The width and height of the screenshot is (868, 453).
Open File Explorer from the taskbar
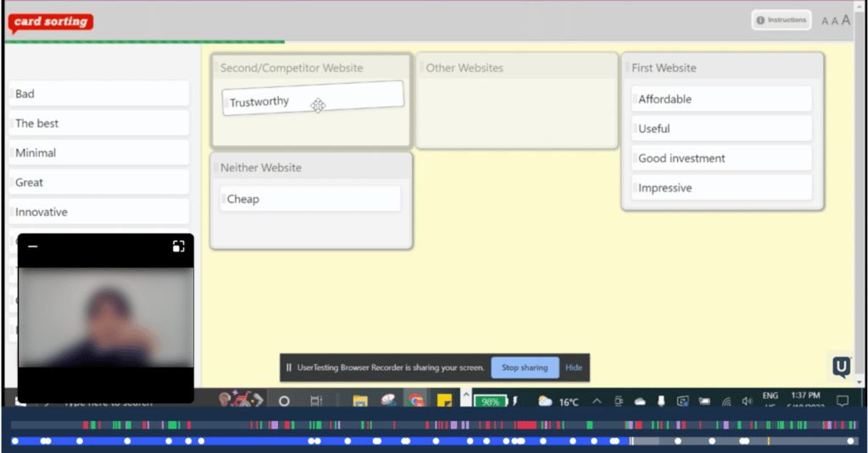pos(360,401)
